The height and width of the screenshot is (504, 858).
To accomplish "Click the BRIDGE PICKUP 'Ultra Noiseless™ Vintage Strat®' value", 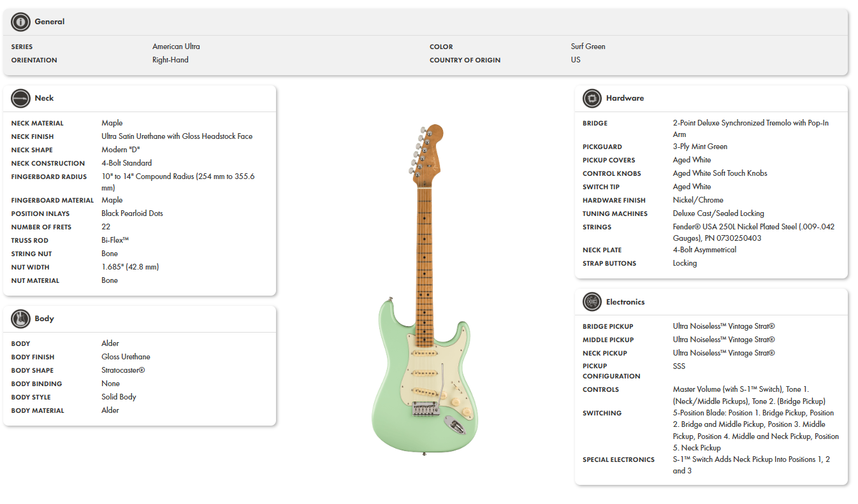I will point(724,326).
